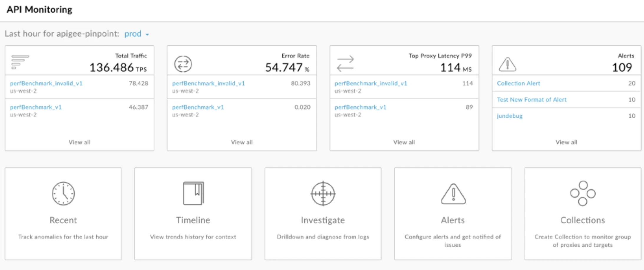644x270 pixels.
Task: Open the prod environment dropdown
Action: (x=136, y=34)
